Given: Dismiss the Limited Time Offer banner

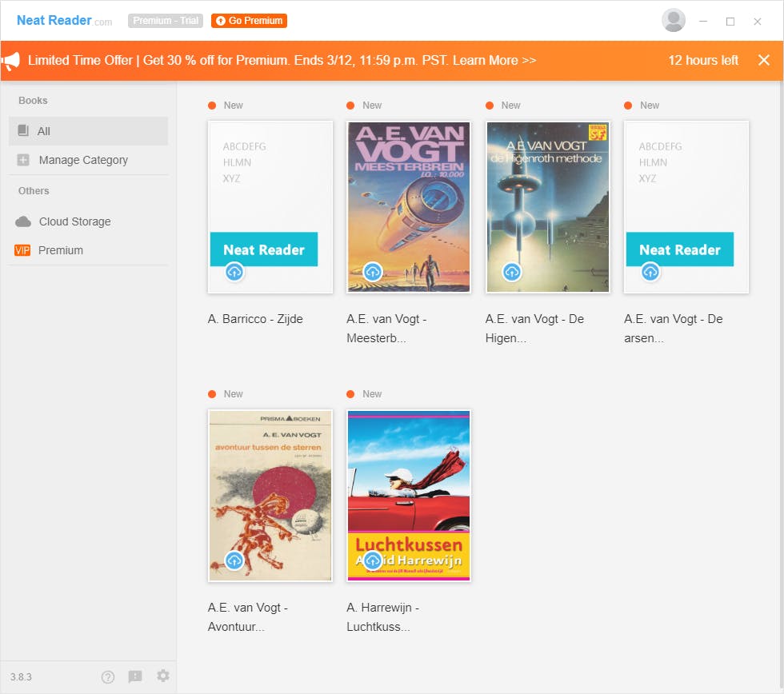Looking at the screenshot, I should pyautogui.click(x=763, y=60).
